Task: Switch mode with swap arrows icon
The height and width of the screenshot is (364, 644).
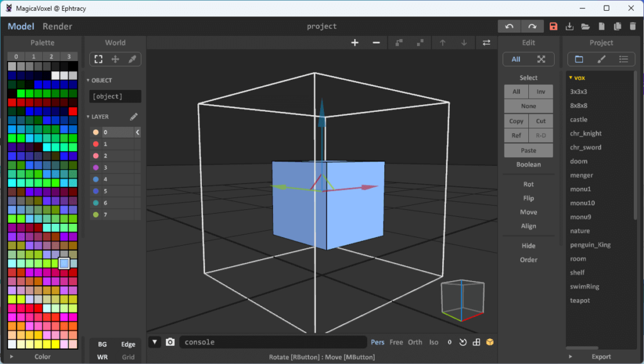Action: pos(486,43)
